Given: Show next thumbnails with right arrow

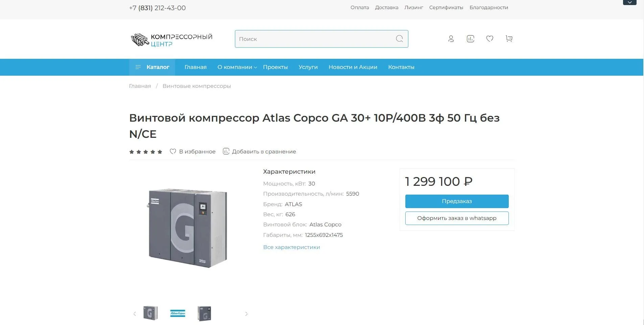Looking at the screenshot, I should point(246,314).
